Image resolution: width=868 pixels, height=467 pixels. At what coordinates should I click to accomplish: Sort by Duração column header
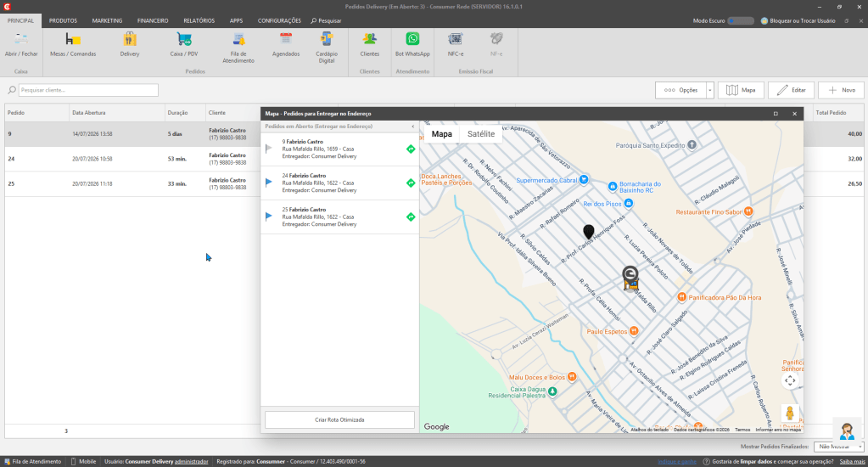click(x=185, y=112)
